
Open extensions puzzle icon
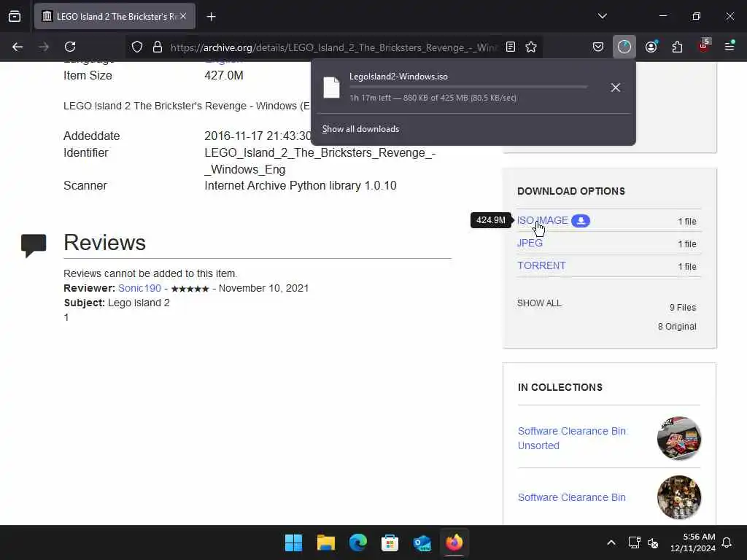pos(677,47)
